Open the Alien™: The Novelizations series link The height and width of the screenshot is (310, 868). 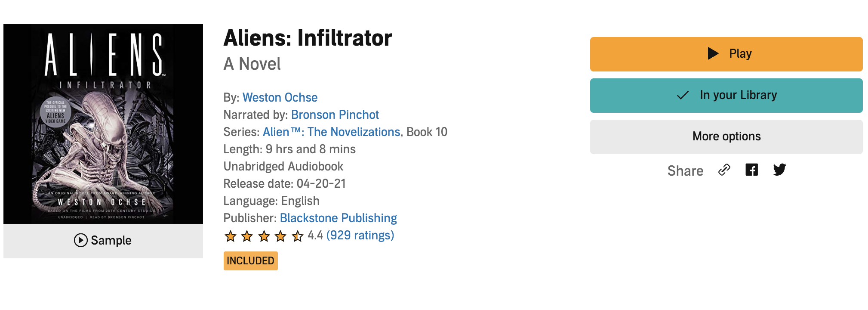pyautogui.click(x=331, y=132)
